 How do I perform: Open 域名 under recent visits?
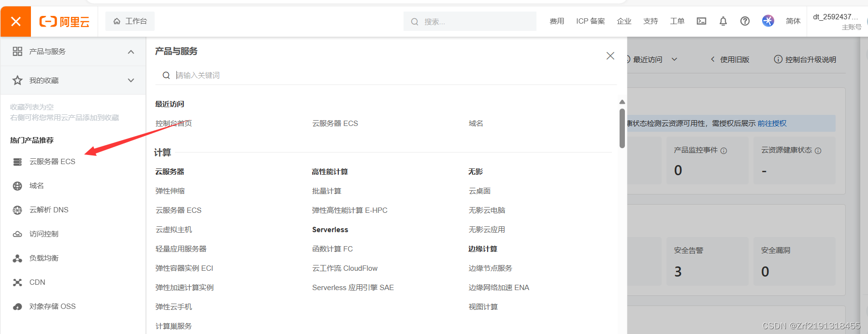pos(476,124)
